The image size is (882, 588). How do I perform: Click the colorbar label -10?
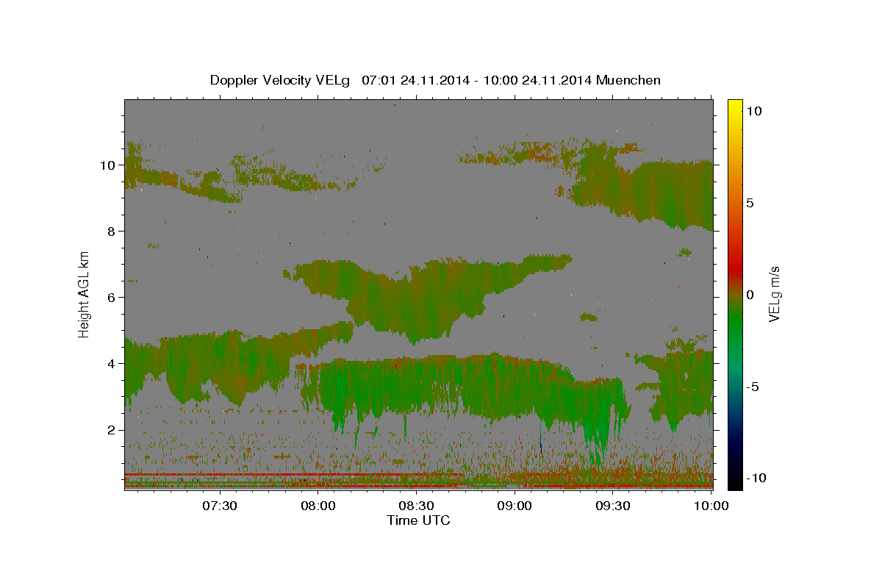[x=756, y=478]
